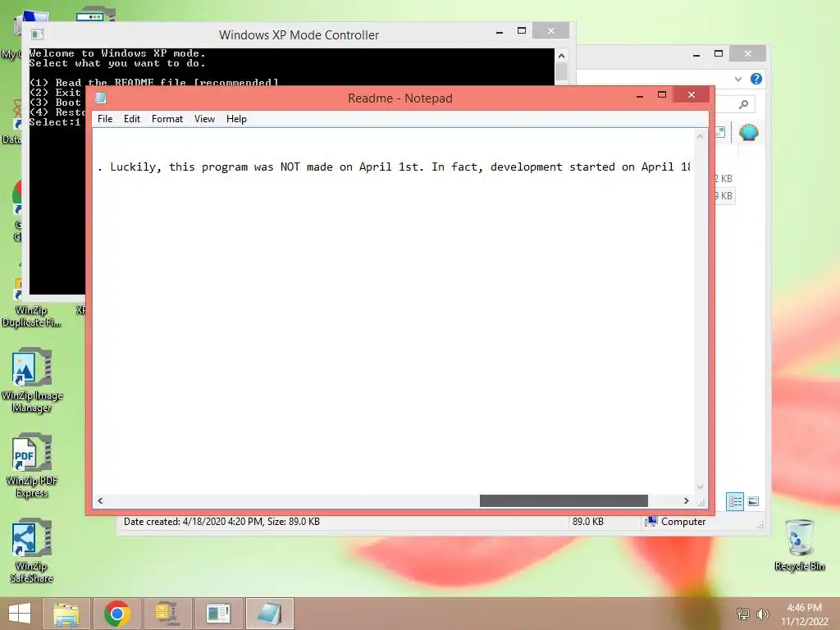Click the XP Mode Controller scroll up arrow
The height and width of the screenshot is (630, 840).
[x=561, y=56]
